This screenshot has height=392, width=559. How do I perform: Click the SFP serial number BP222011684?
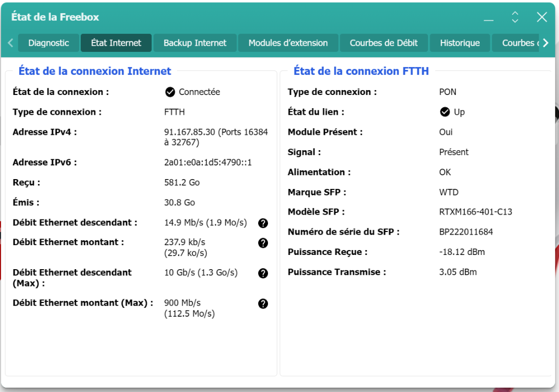coord(467,231)
